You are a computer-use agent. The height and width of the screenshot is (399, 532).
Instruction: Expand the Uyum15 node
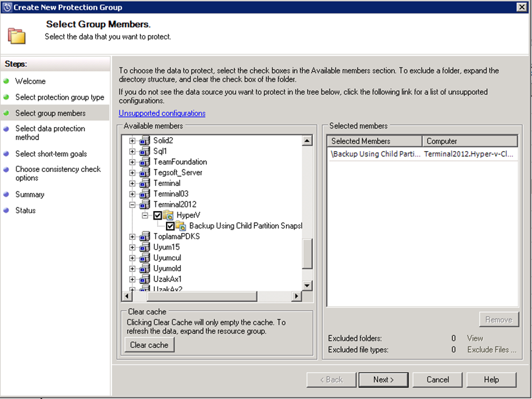coord(132,247)
